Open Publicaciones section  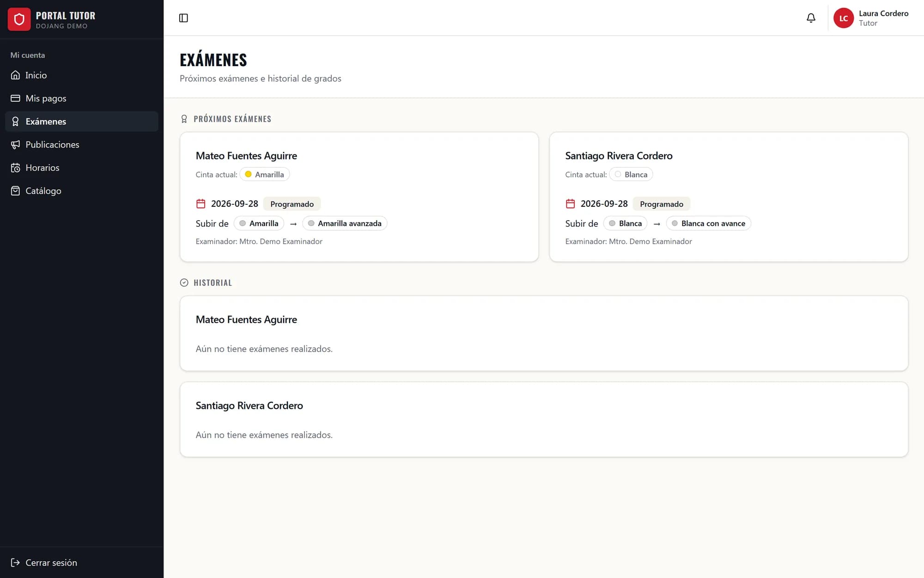pyautogui.click(x=82, y=144)
